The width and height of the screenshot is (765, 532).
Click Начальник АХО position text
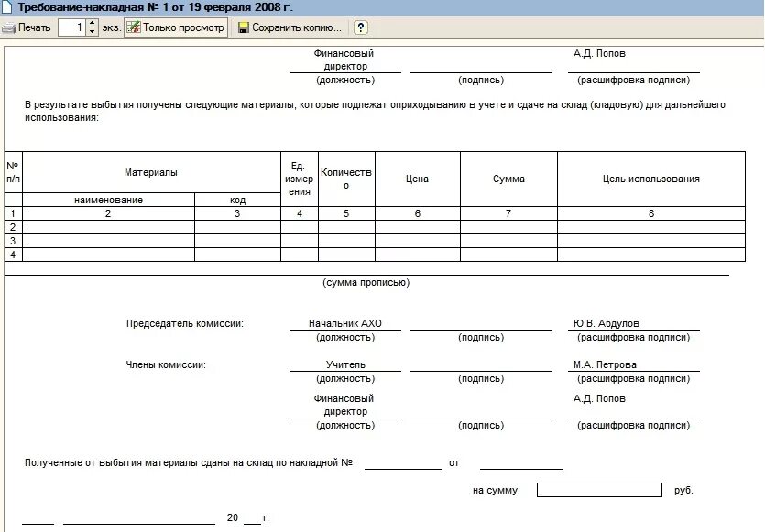tap(345, 323)
